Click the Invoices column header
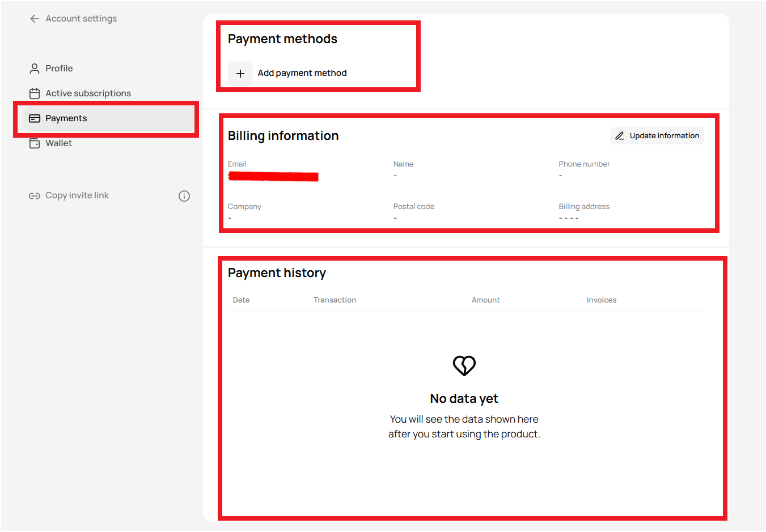 [x=601, y=300]
